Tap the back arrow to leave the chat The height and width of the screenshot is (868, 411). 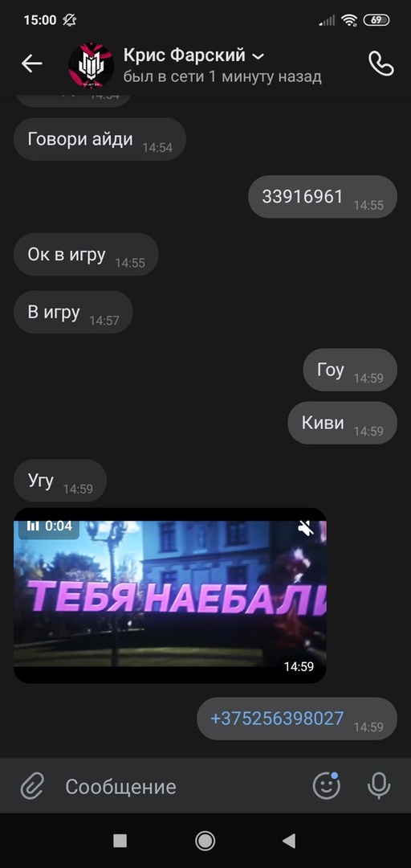[31, 64]
